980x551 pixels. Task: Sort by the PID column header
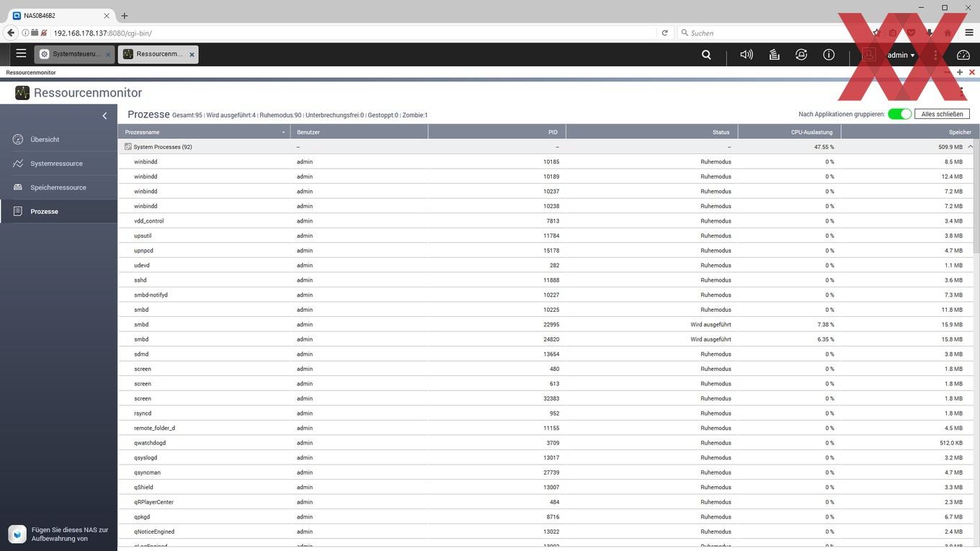pyautogui.click(x=496, y=132)
